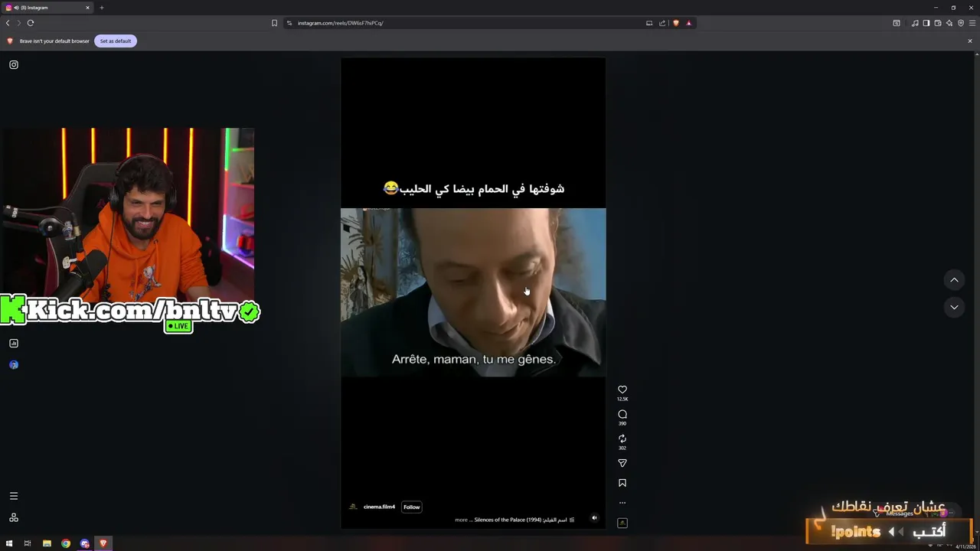Go to the next reel arrow
This screenshot has width=980, height=551.
[x=954, y=307]
